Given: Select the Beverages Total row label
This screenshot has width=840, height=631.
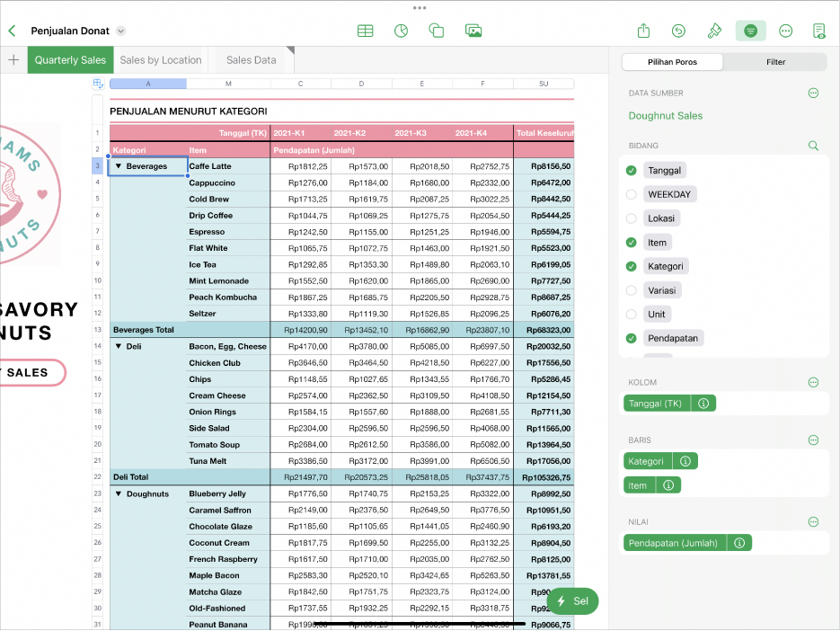Looking at the screenshot, I should click(x=144, y=330).
